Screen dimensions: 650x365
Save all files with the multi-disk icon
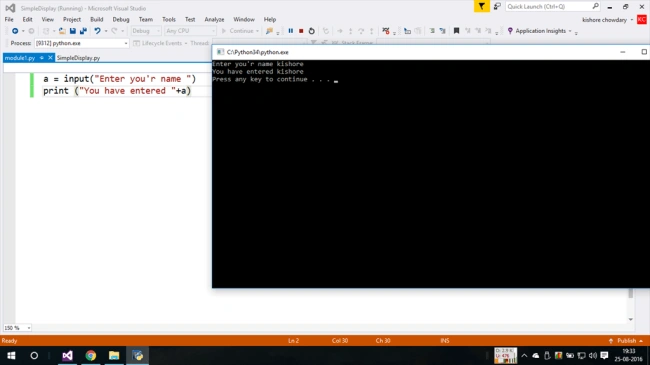[x=83, y=31]
